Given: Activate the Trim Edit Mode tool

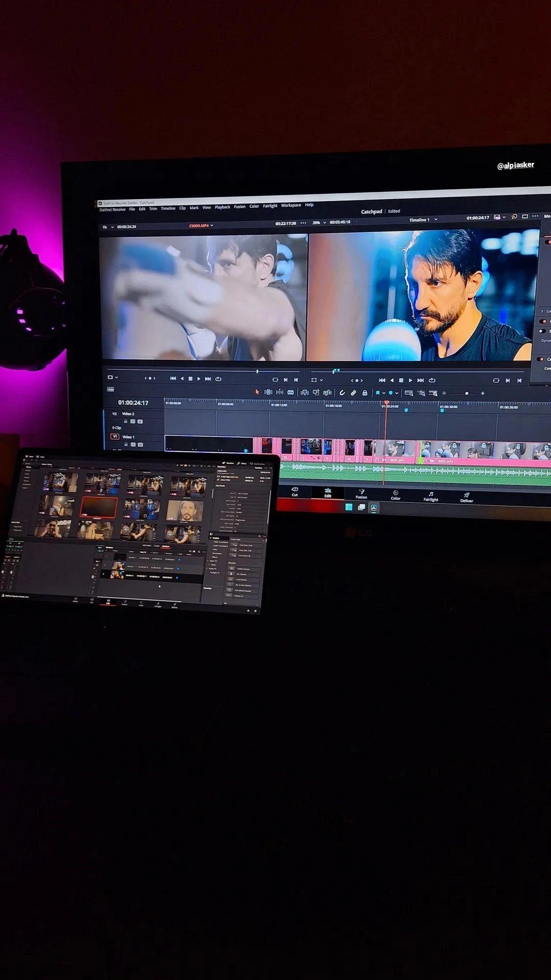Looking at the screenshot, I should pyautogui.click(x=268, y=392).
